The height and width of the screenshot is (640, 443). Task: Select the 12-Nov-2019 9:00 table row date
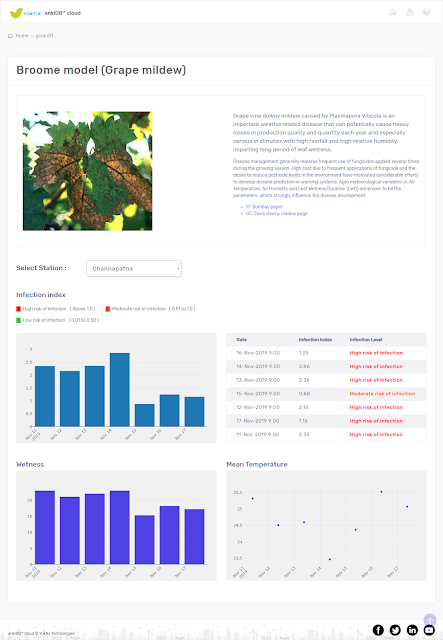258,407
